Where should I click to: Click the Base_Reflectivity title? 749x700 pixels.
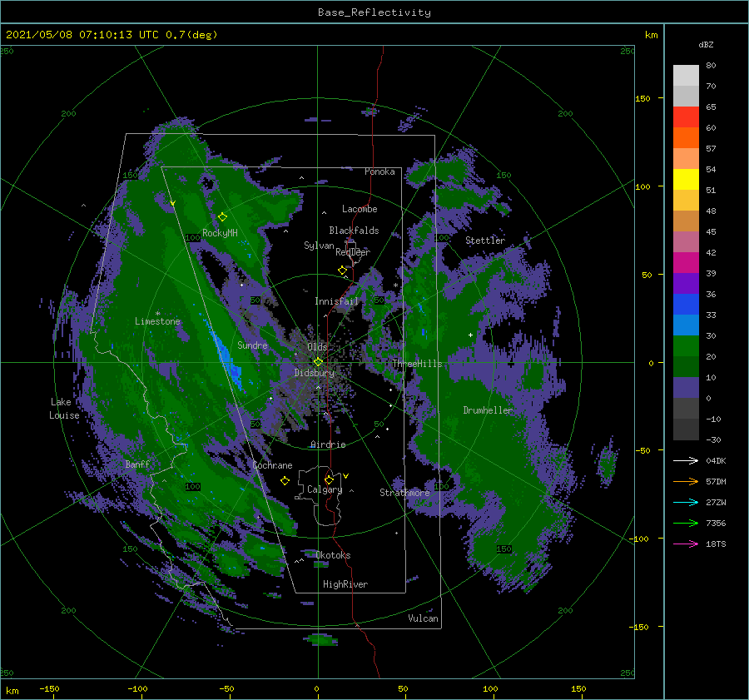(374, 12)
